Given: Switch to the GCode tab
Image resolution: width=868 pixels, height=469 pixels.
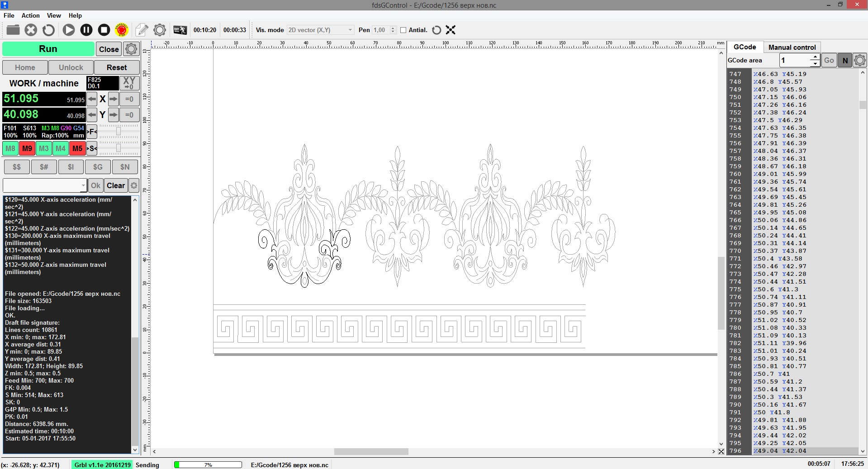Looking at the screenshot, I should 745,47.
